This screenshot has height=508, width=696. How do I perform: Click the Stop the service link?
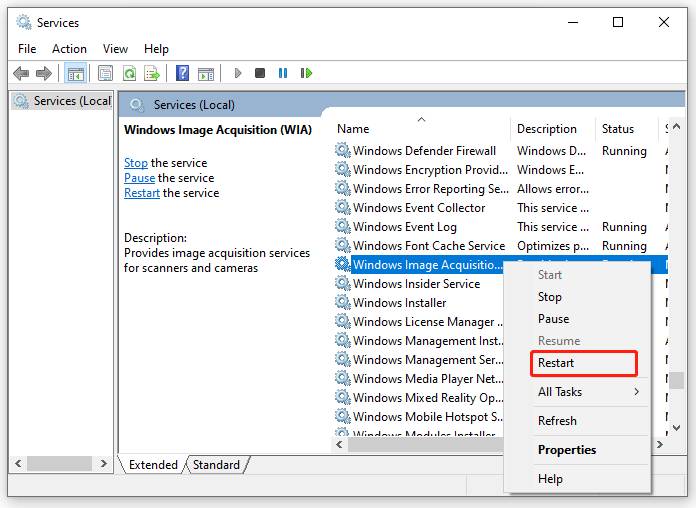[135, 163]
